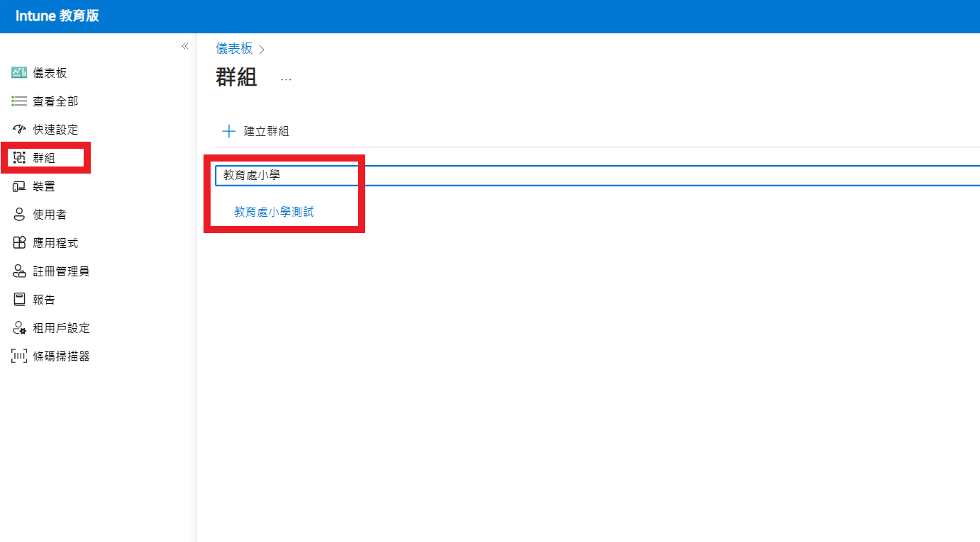
Task: Click the 使用者 user icon
Action: tap(19, 215)
